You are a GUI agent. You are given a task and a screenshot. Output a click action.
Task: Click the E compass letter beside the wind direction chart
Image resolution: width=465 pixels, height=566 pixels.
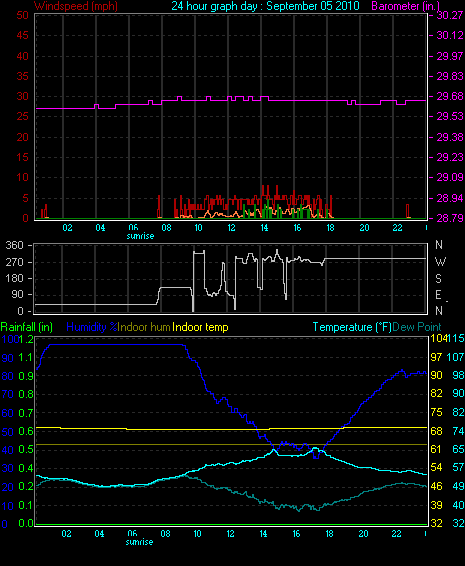click(438, 295)
